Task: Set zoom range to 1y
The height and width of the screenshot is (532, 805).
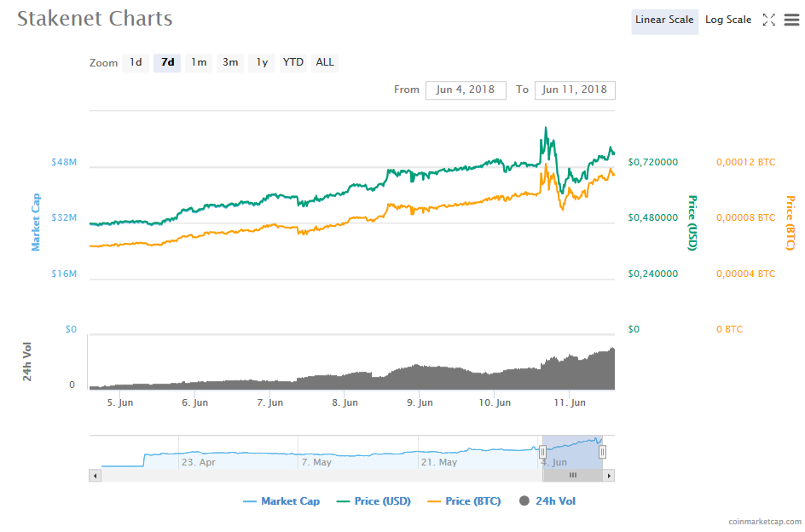Action: (262, 62)
